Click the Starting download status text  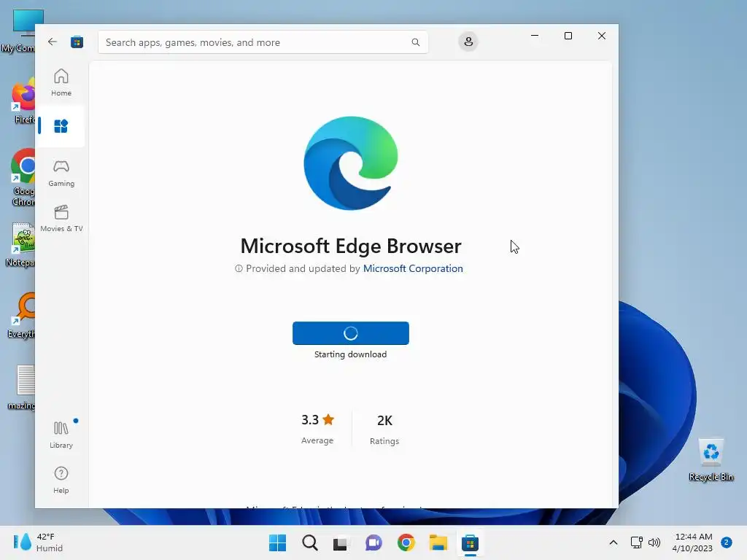click(x=351, y=354)
